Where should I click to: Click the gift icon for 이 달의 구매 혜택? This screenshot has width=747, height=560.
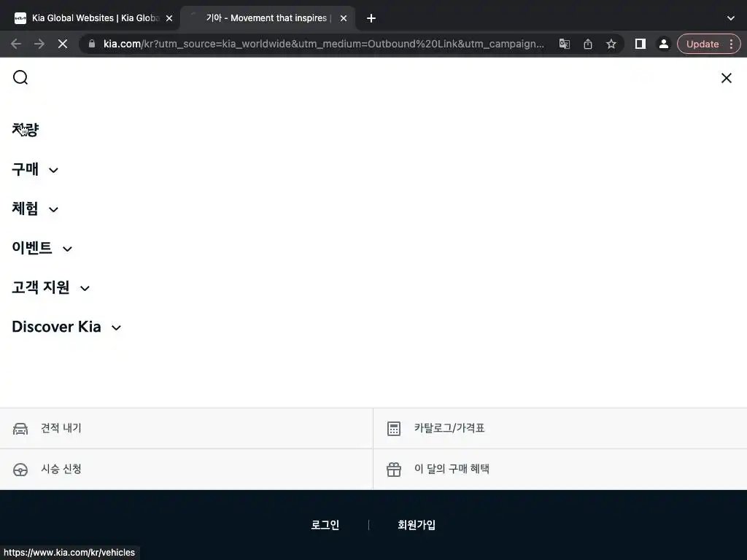pos(393,470)
